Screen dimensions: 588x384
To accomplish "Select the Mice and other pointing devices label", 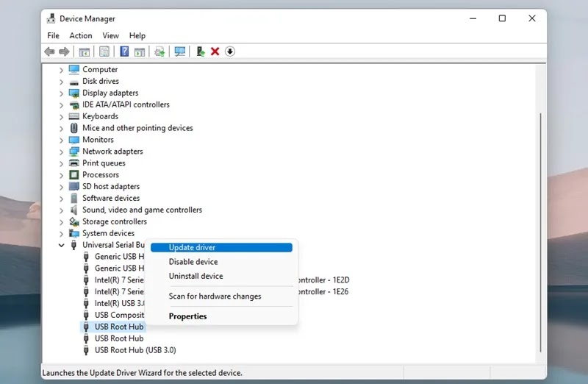I will tap(137, 128).
